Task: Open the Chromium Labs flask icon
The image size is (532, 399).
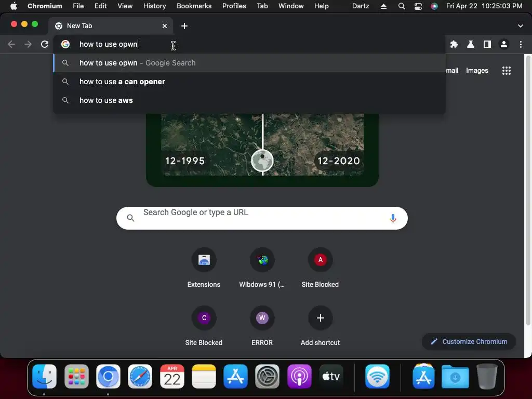Action: coord(471,44)
